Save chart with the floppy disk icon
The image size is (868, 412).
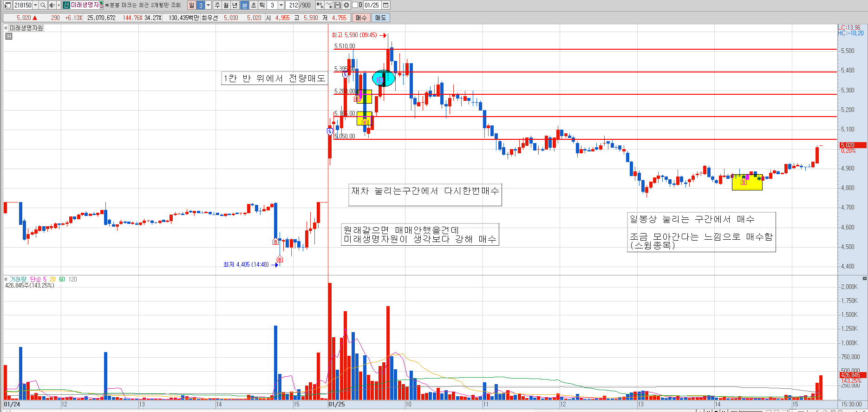point(338,5)
